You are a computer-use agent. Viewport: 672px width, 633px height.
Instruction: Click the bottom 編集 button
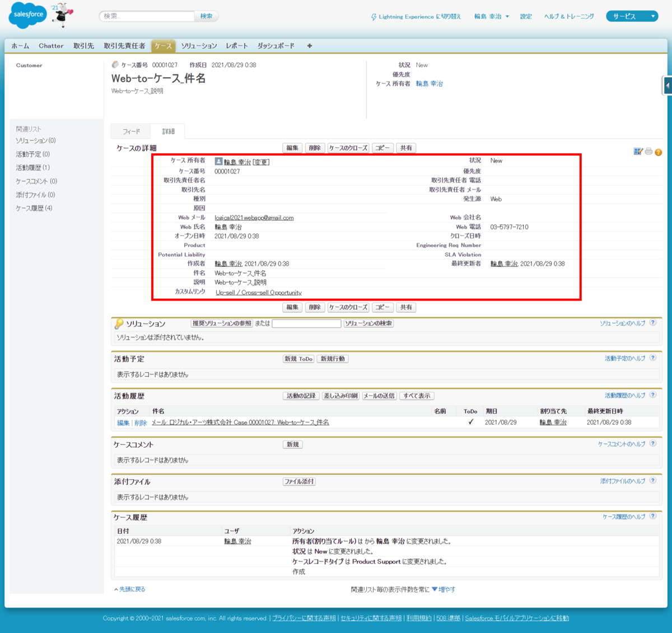point(292,307)
